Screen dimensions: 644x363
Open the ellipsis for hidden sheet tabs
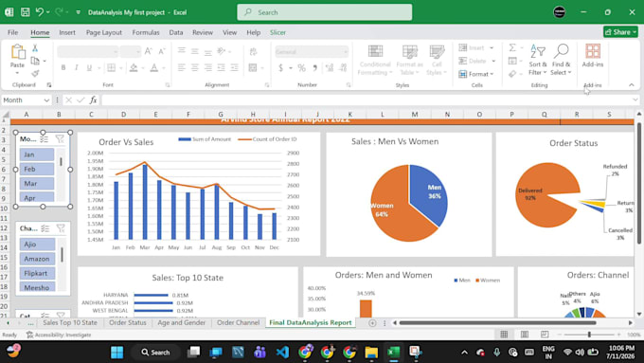(31, 323)
